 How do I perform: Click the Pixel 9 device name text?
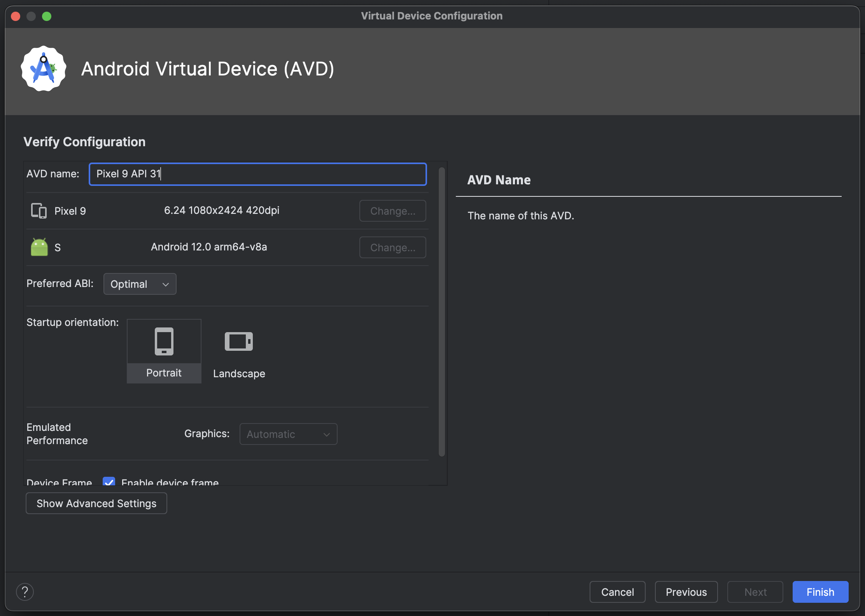(x=70, y=211)
